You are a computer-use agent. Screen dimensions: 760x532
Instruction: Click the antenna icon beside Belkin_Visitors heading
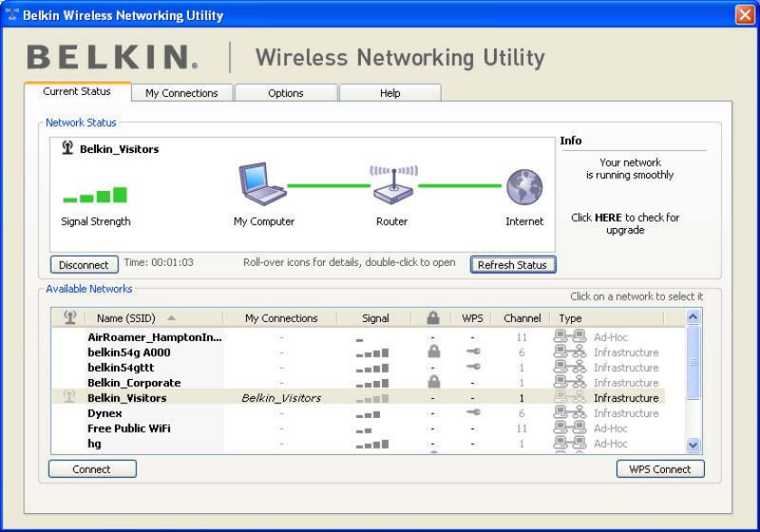point(68,147)
